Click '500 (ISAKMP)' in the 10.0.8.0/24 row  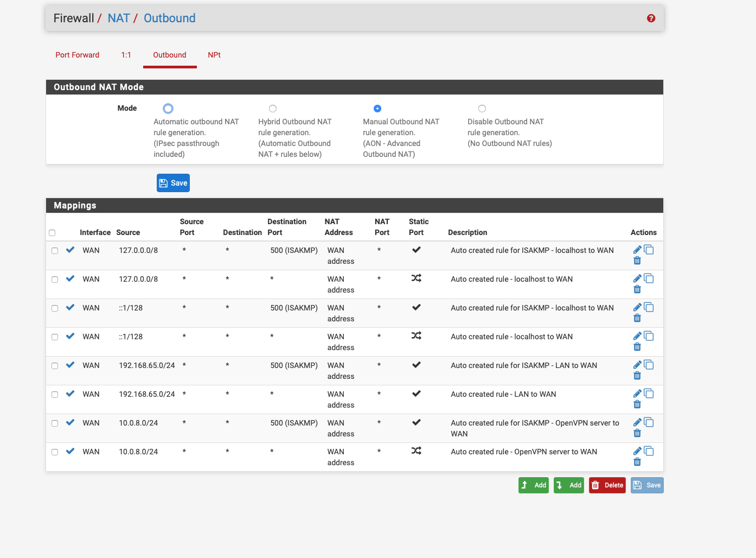click(x=294, y=423)
